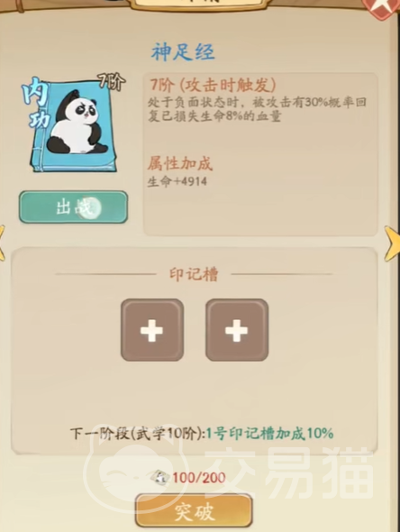Click the 突破 breakthrough button

(x=194, y=512)
